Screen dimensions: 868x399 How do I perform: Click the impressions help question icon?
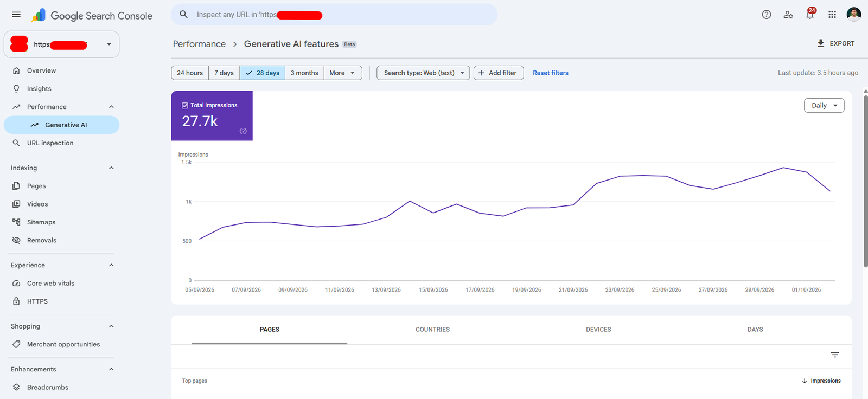pos(243,131)
